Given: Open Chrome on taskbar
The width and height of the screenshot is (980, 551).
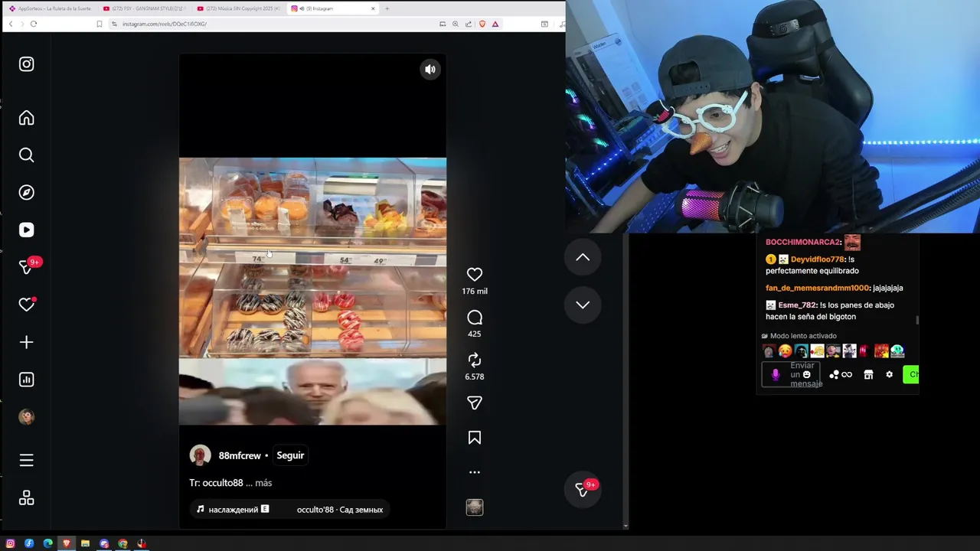Looking at the screenshot, I should pos(122,543).
